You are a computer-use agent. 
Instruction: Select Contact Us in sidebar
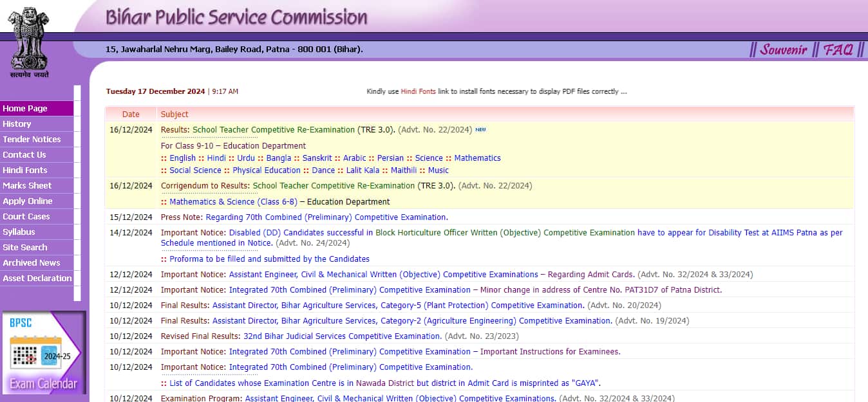click(x=37, y=155)
